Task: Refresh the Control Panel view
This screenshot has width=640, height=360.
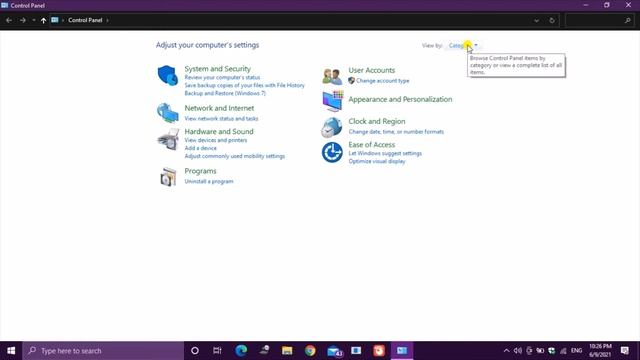Action: tap(552, 20)
